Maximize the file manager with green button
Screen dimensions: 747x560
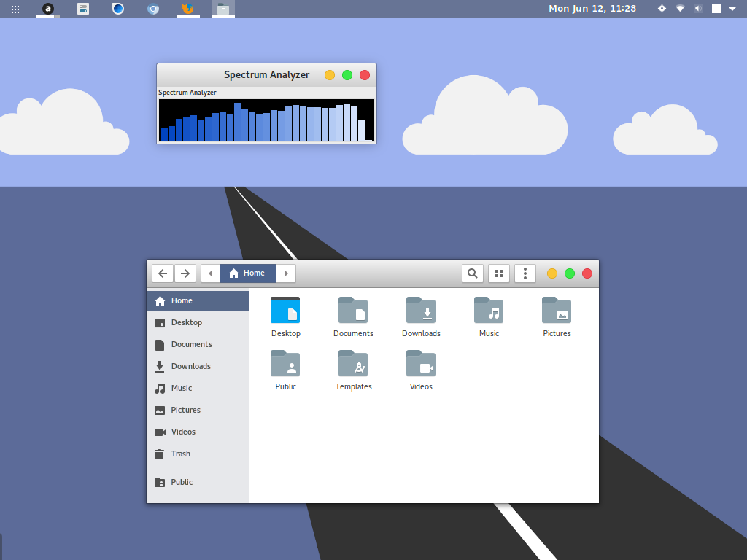pyautogui.click(x=570, y=273)
